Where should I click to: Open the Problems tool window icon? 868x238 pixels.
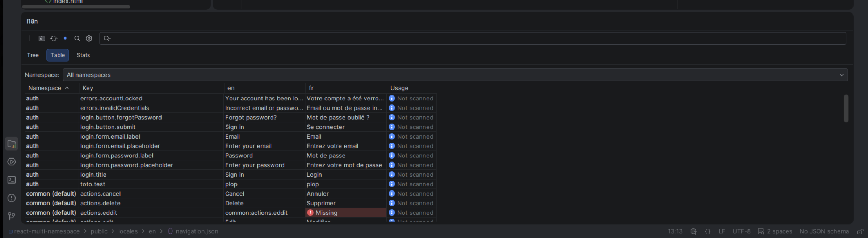pos(12,198)
